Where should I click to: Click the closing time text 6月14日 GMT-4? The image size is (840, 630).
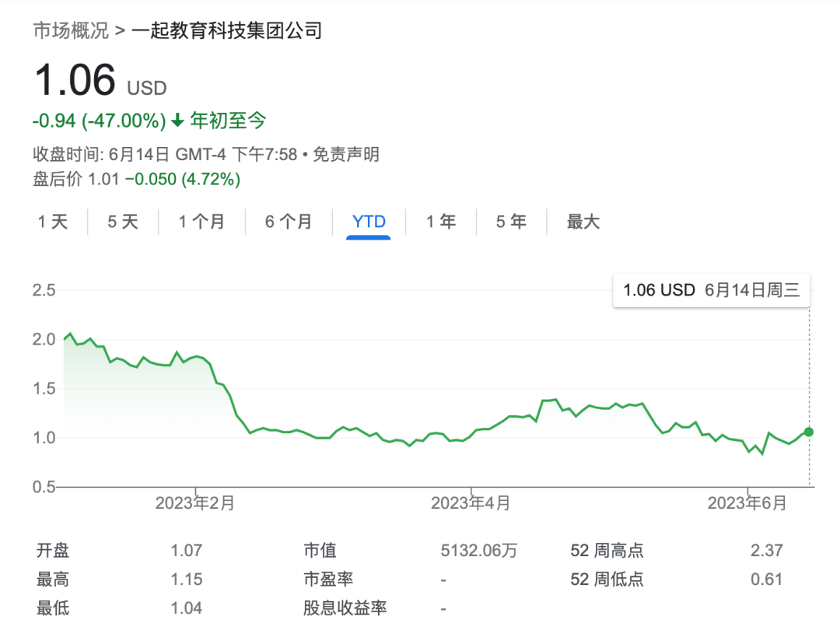tap(167, 154)
